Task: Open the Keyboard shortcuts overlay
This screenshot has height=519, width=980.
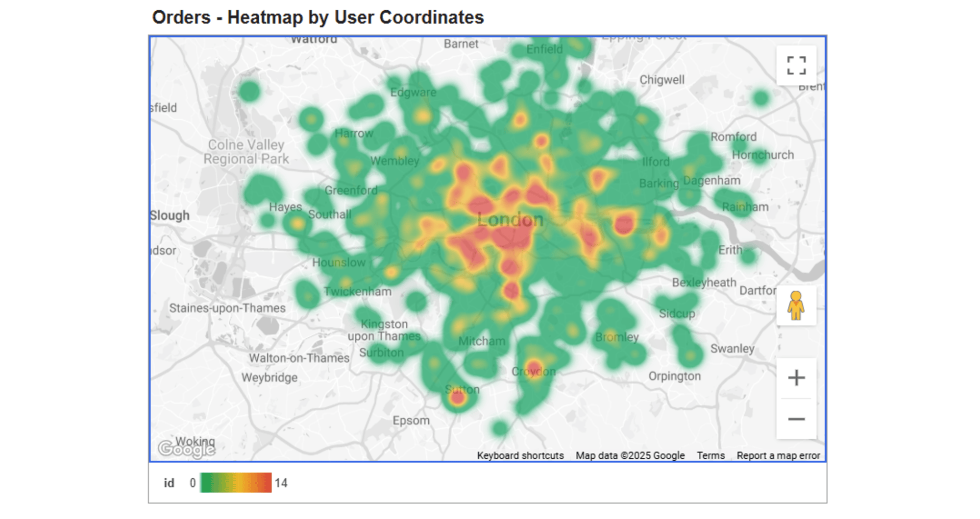Action: [520, 455]
